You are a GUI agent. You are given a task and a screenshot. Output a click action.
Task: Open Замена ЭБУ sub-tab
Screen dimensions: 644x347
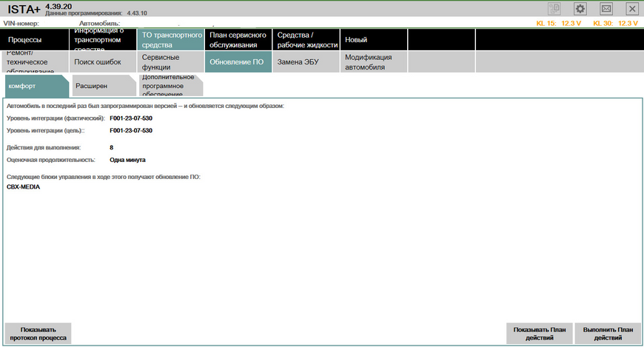click(306, 62)
